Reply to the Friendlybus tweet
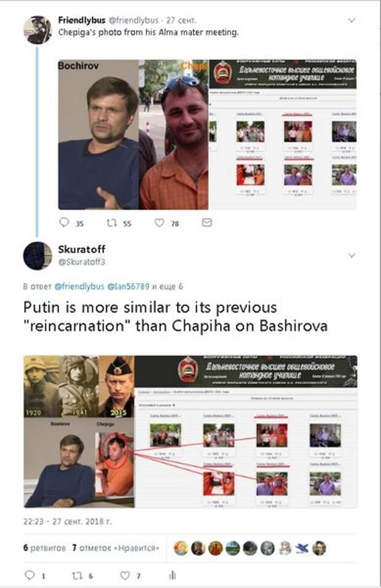 tap(65, 223)
